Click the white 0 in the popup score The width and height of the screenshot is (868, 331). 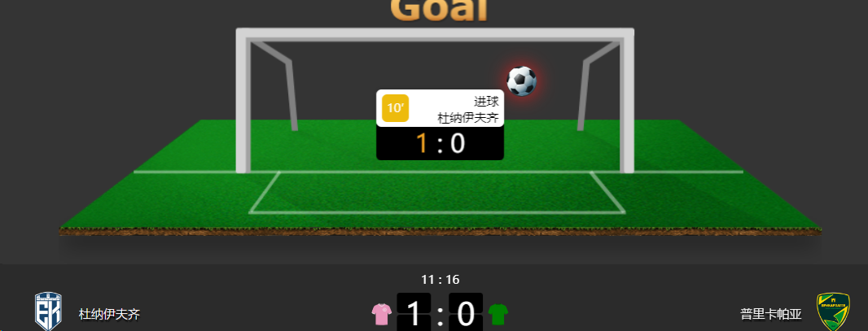tap(458, 143)
